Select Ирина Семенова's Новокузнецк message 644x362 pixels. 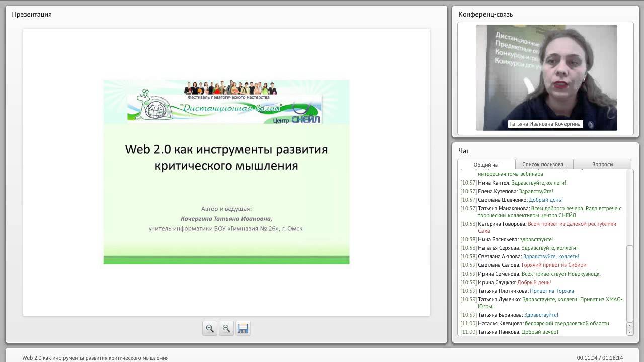(x=530, y=274)
